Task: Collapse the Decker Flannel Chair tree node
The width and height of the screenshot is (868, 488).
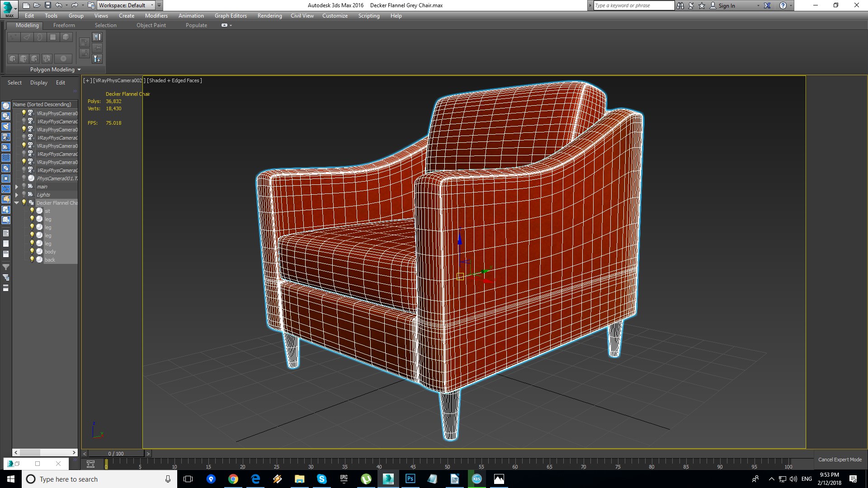Action: click(x=17, y=203)
